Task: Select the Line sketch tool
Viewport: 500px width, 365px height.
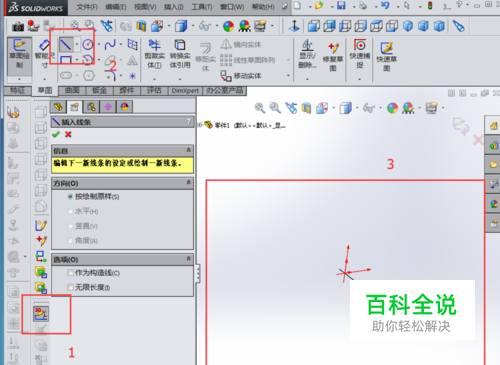Action: 66,44
